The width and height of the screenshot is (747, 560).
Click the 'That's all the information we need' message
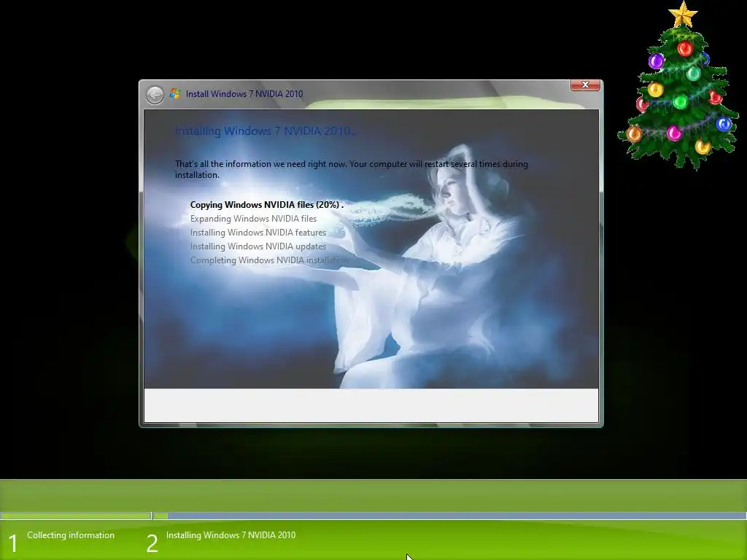click(x=352, y=169)
